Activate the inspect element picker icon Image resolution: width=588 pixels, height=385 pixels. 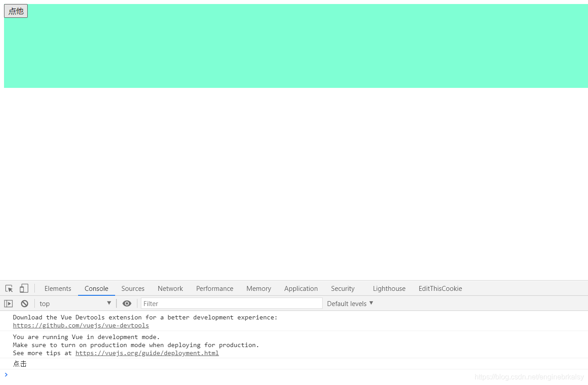click(x=9, y=289)
